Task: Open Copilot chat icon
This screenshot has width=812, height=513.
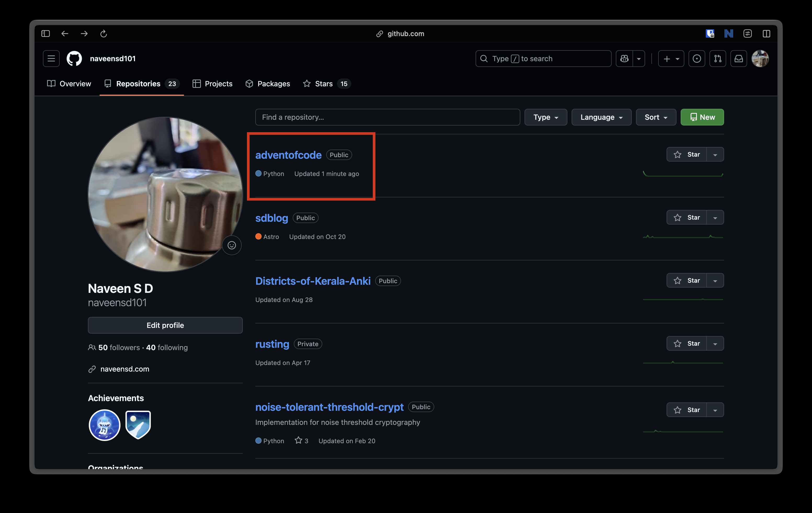Action: pyautogui.click(x=624, y=59)
